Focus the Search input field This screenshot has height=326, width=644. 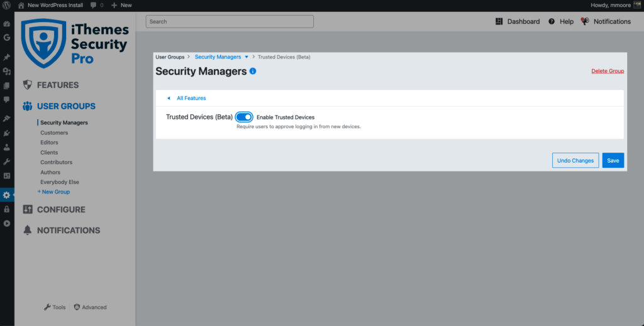point(230,22)
